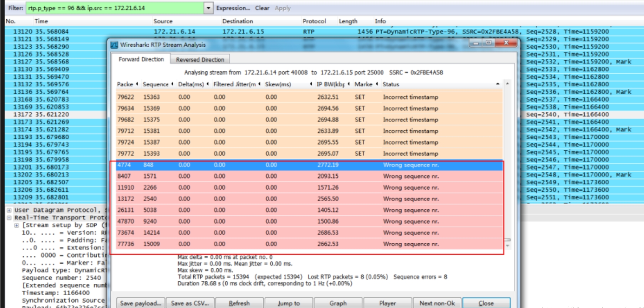The image size is (644, 308).
Task: Open the filter Expression... builder
Action: click(233, 8)
